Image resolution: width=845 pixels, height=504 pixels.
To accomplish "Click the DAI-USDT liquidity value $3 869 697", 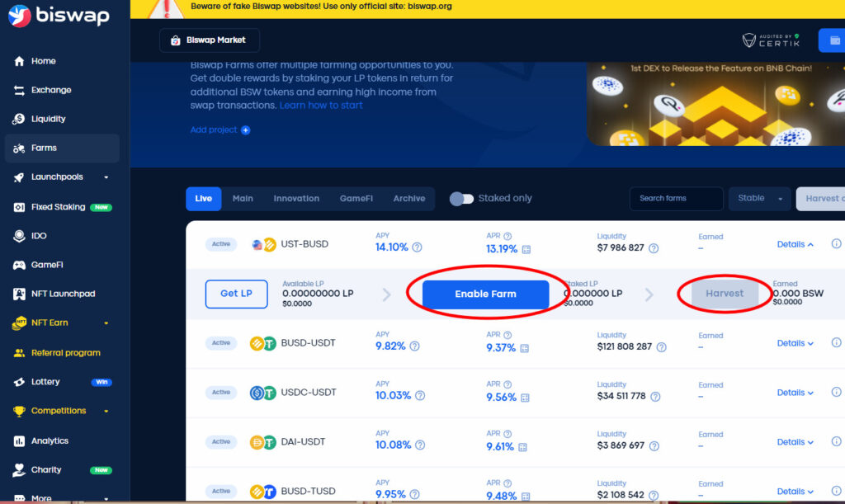I will click(621, 446).
